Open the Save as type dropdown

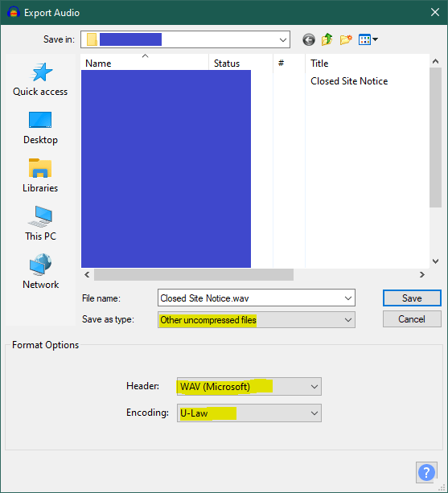(x=257, y=320)
